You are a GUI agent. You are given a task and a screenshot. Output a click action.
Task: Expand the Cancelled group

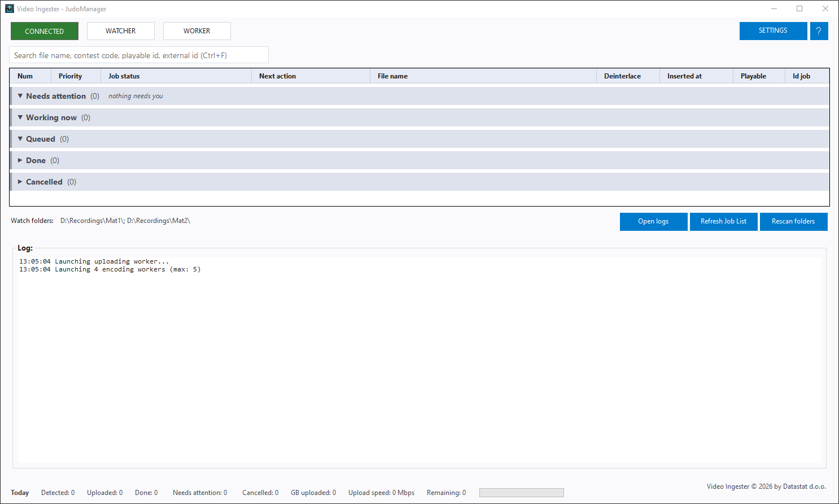20,182
